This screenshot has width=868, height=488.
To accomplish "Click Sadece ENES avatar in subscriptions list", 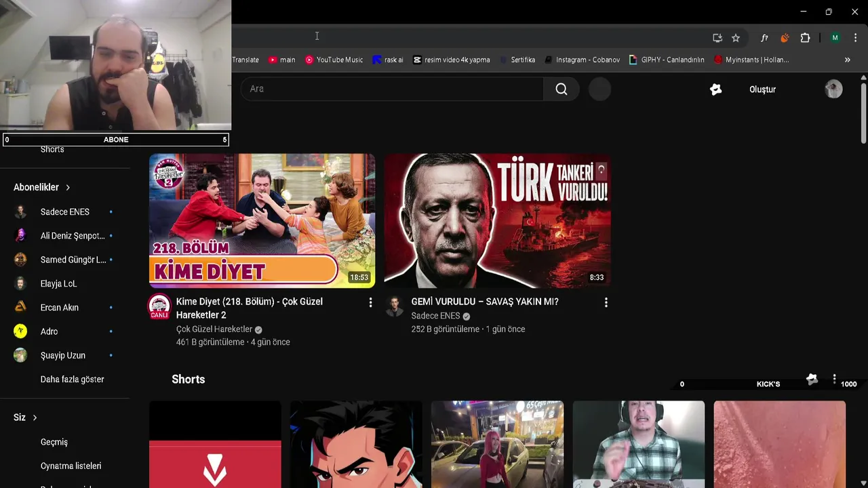I will (x=20, y=211).
